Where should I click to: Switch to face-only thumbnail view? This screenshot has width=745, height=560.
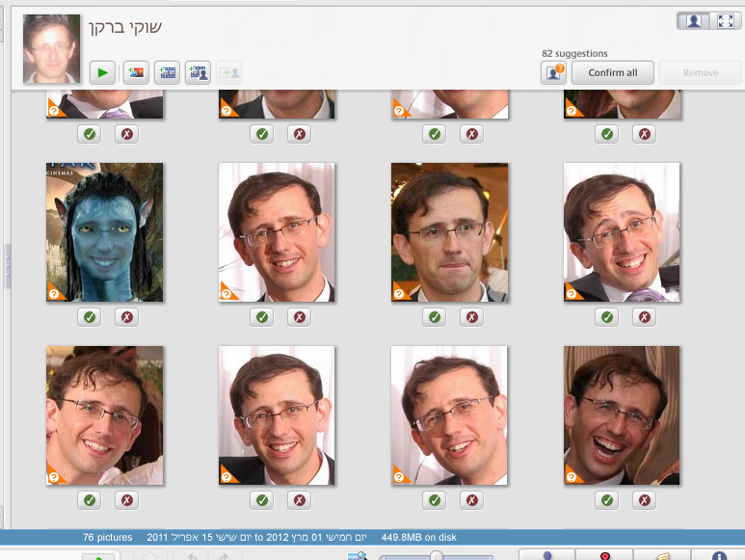click(x=693, y=21)
